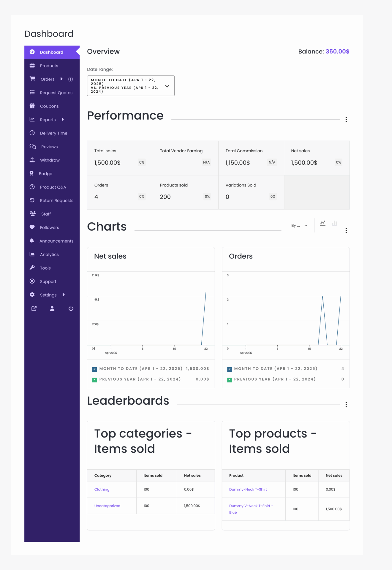This screenshot has height=570, width=392.
Task: Click the Dashboard palette icon in sidebar
Action: [x=32, y=52]
